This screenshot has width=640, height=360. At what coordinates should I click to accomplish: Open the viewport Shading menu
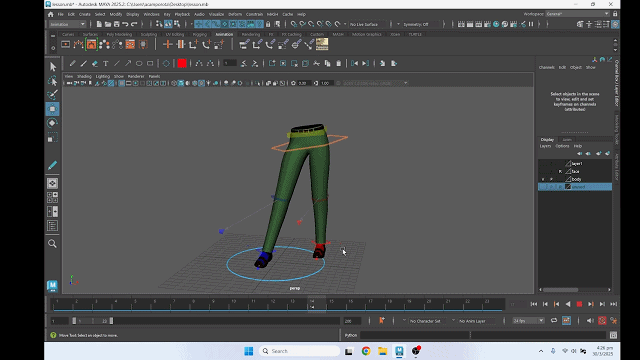(x=84, y=76)
